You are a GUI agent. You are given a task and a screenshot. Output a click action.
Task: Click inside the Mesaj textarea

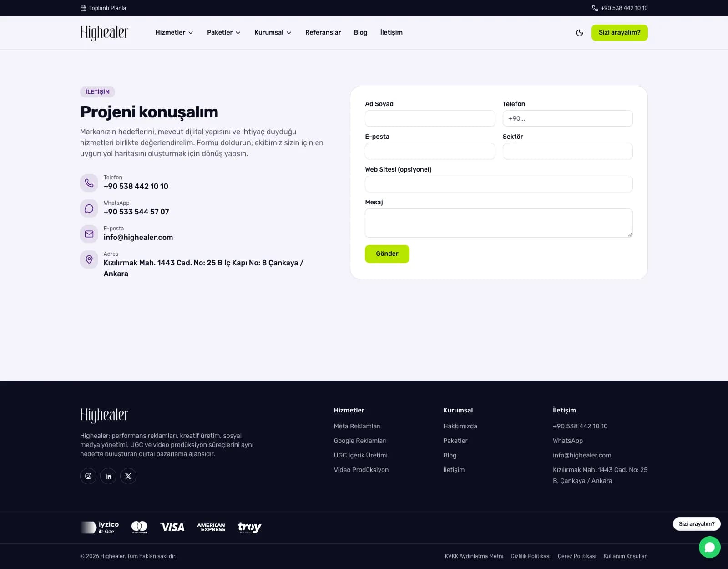499,223
